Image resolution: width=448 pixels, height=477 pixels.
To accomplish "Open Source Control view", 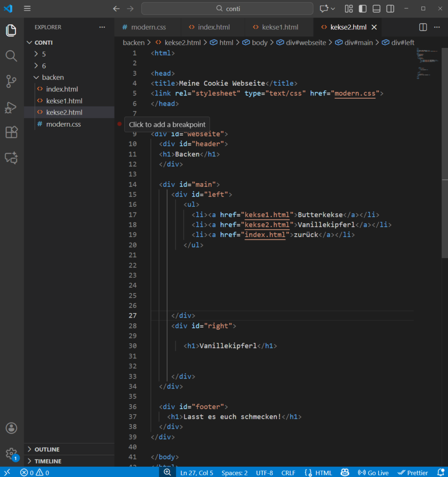I will pos(11,82).
